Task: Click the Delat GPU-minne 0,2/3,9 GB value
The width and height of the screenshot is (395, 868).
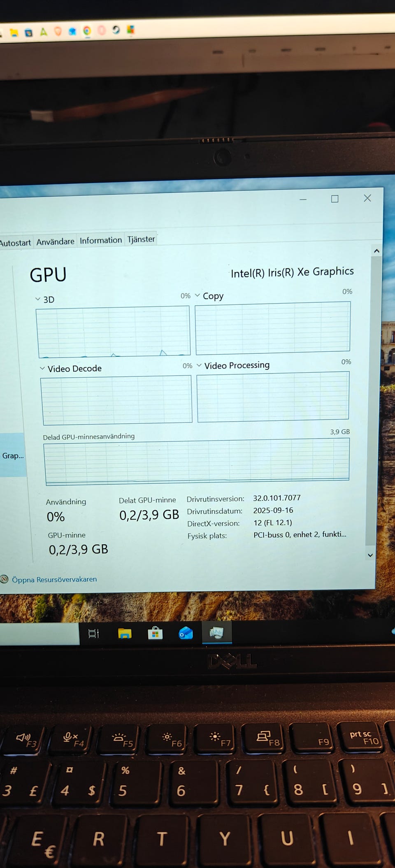Action: coord(149,515)
